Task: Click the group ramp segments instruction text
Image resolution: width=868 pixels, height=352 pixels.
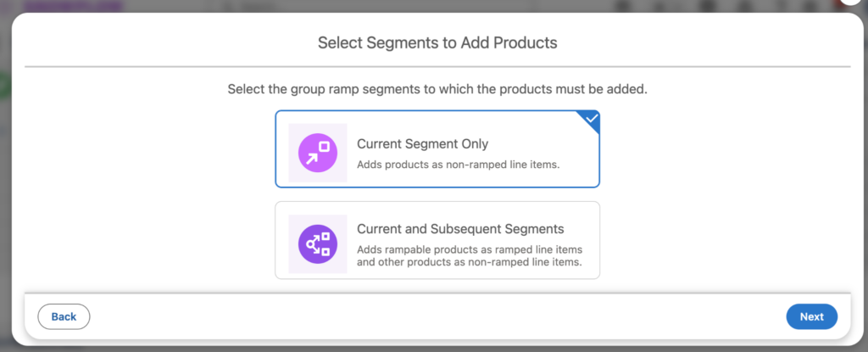Action: 437,89
